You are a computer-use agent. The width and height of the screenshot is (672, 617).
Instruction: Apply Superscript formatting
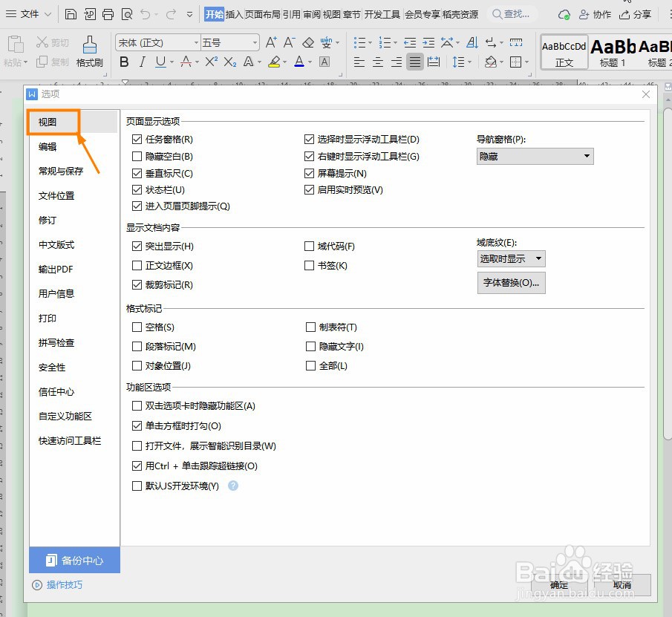pos(212,62)
